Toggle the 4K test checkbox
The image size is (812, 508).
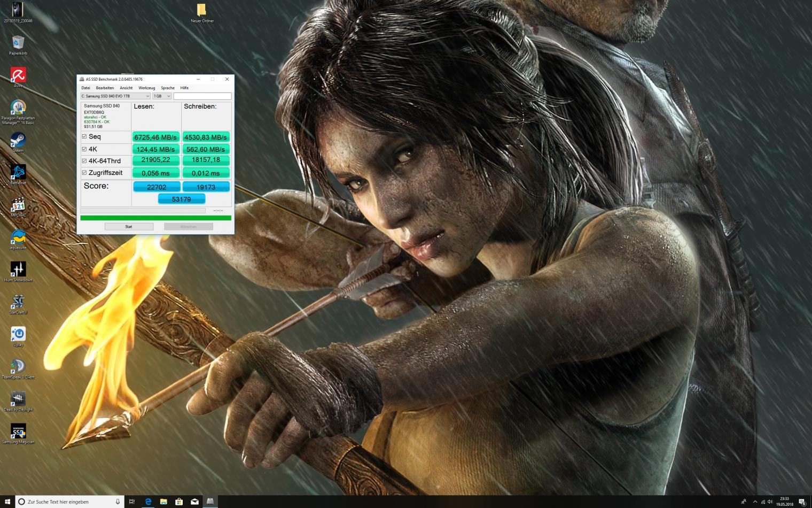click(84, 149)
